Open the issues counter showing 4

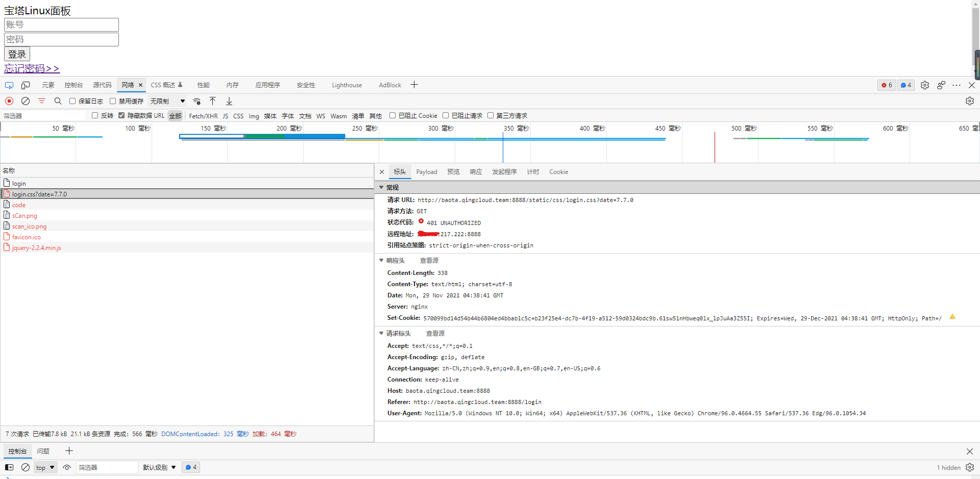(x=906, y=85)
